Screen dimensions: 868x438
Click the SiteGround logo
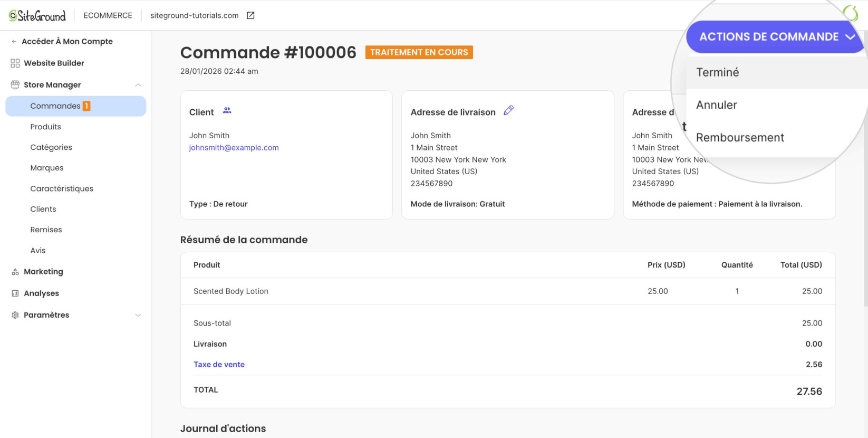pos(37,15)
